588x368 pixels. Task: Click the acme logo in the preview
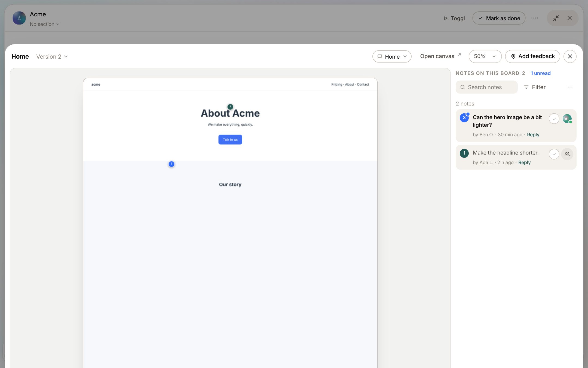point(96,85)
